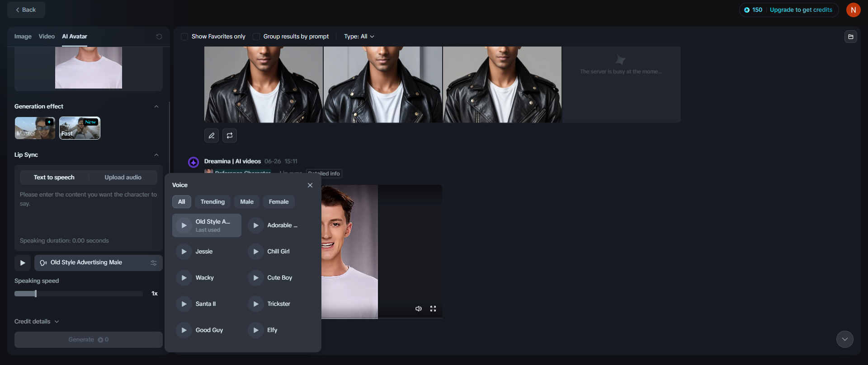Show All voices filter
The image size is (868, 365).
(x=182, y=202)
